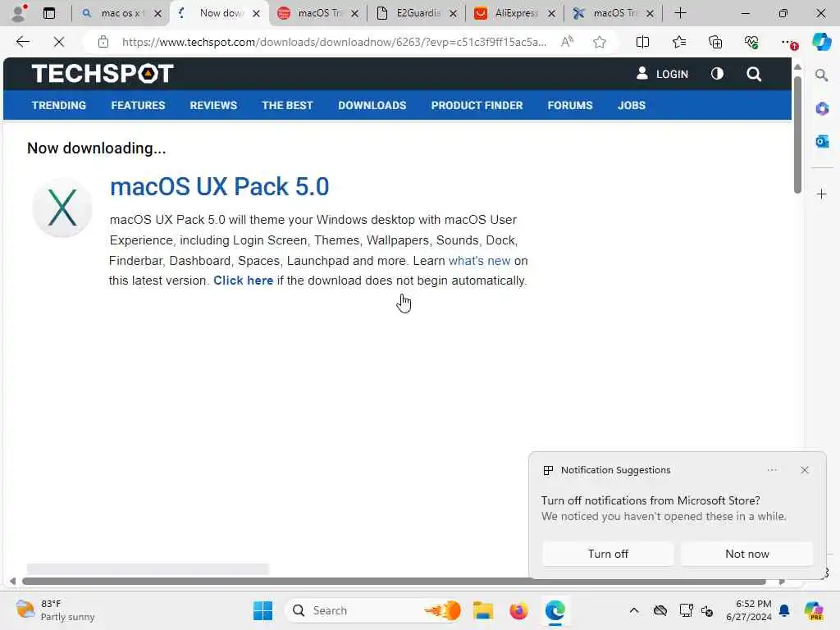View site information lock icon

click(x=103, y=42)
